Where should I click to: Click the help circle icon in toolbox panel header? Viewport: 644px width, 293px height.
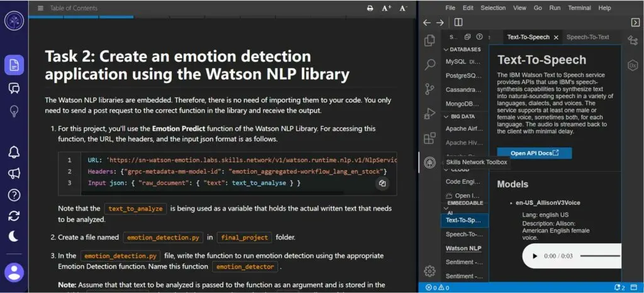[479, 37]
